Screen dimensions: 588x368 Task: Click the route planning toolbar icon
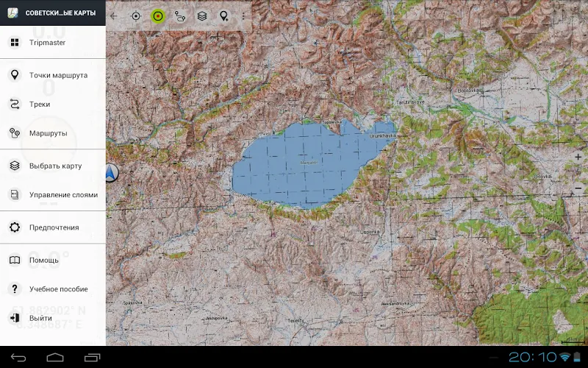pos(180,16)
